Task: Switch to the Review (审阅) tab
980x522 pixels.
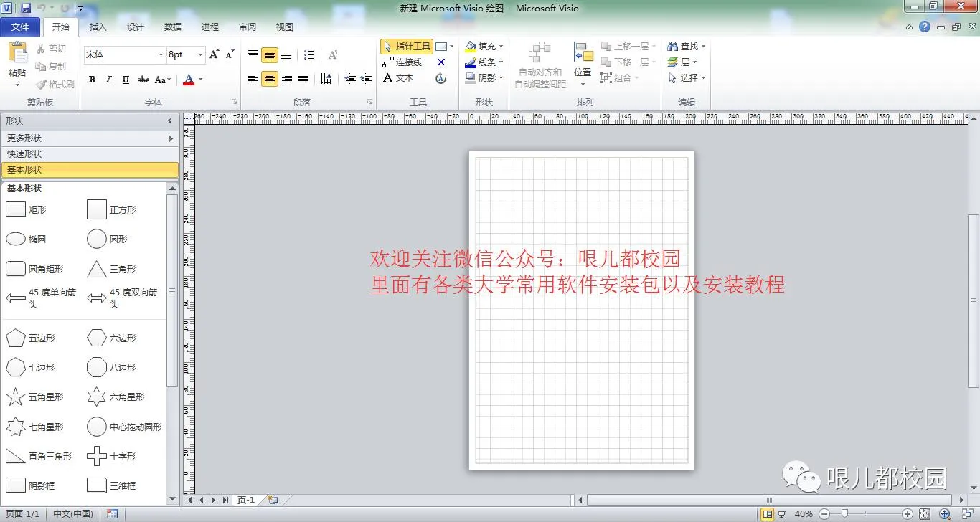Action: coord(247,27)
